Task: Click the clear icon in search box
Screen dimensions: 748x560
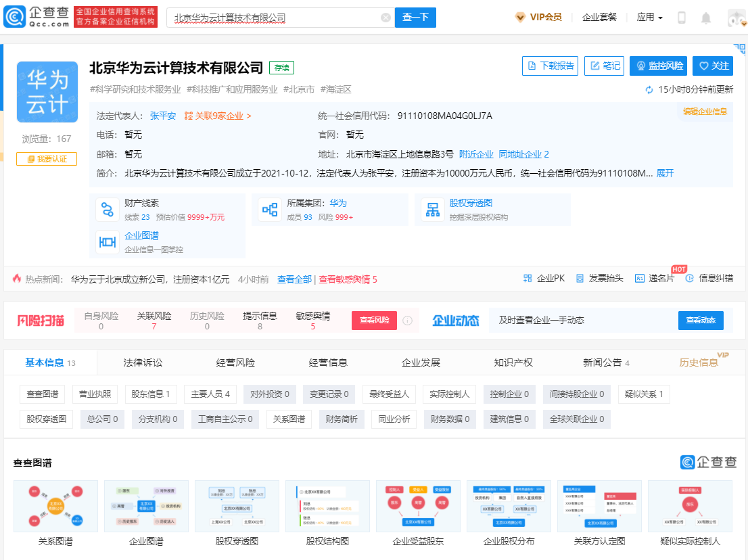Action: pyautogui.click(x=385, y=18)
